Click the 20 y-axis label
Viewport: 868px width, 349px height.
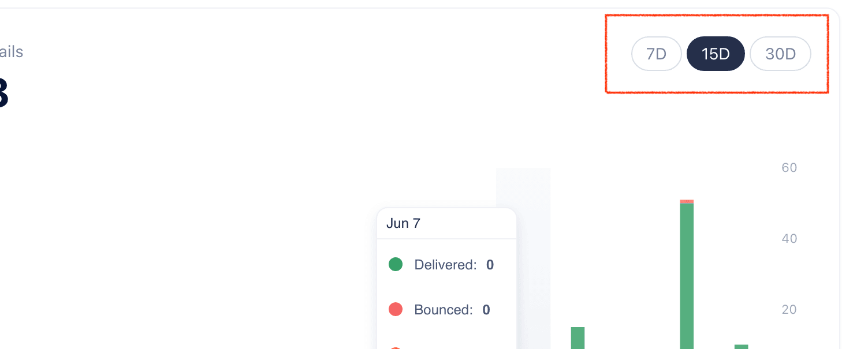coord(789,309)
